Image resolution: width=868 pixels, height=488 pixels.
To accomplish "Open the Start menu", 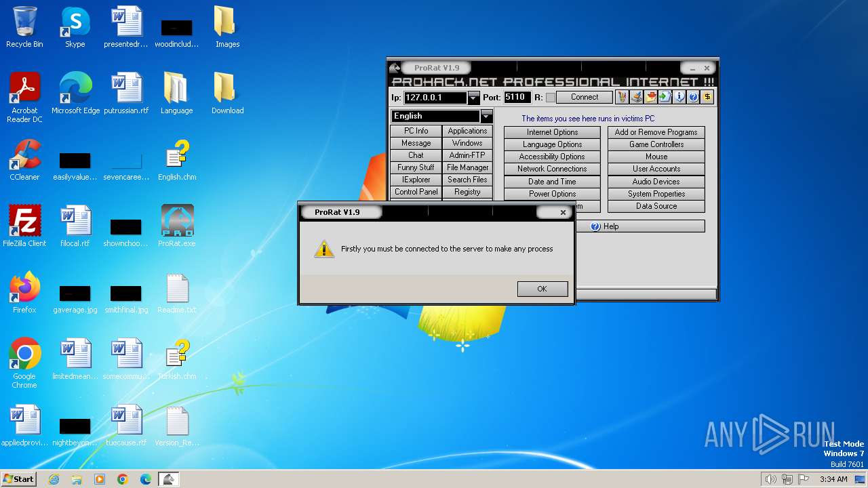I will 18,479.
